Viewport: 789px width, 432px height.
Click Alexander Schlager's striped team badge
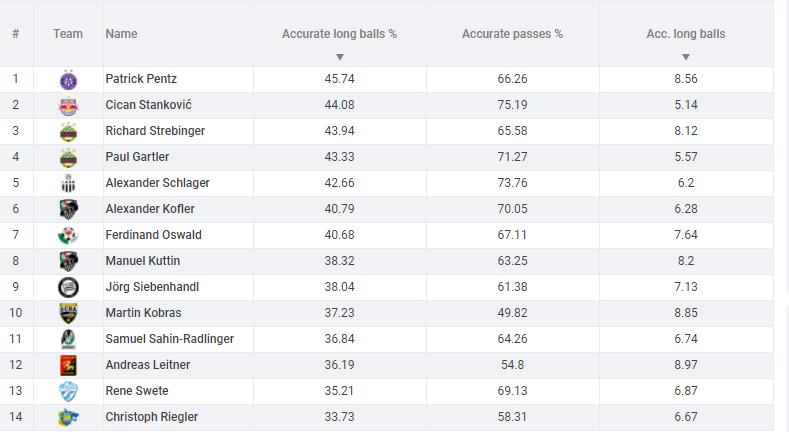click(x=68, y=184)
